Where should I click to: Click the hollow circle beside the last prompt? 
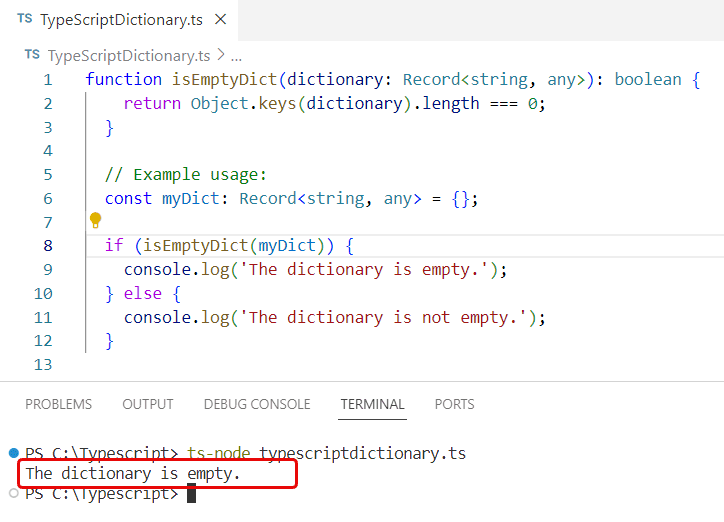coord(14,493)
